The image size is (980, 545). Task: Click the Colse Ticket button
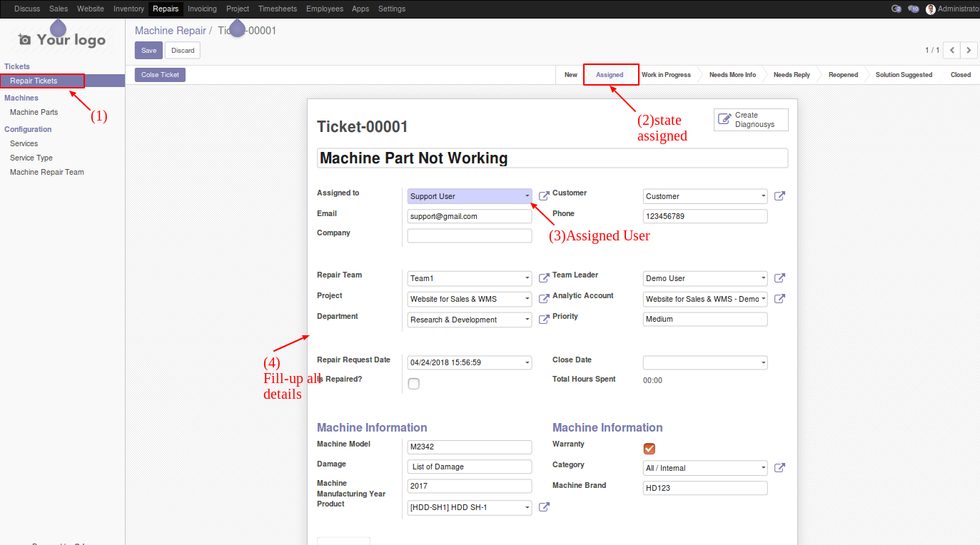point(160,75)
